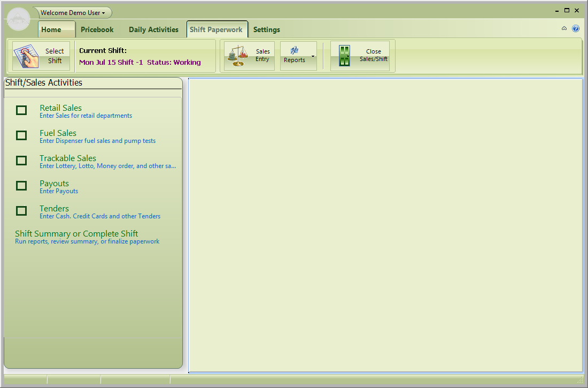This screenshot has width=588, height=388.
Task: Click the Fuel Sales link text
Action: 58,133
